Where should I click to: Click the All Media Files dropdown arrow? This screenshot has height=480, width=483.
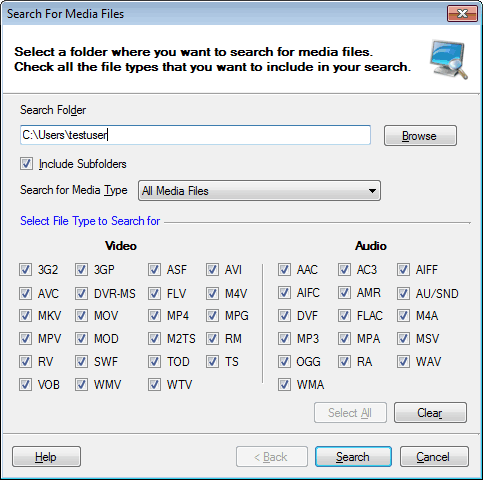(372, 191)
